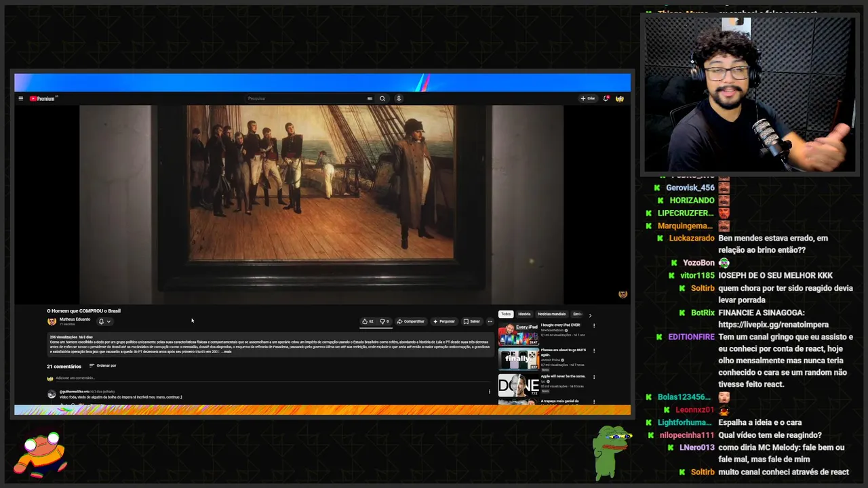
Task: Click the streamer webcam overlay
Action: (749, 95)
